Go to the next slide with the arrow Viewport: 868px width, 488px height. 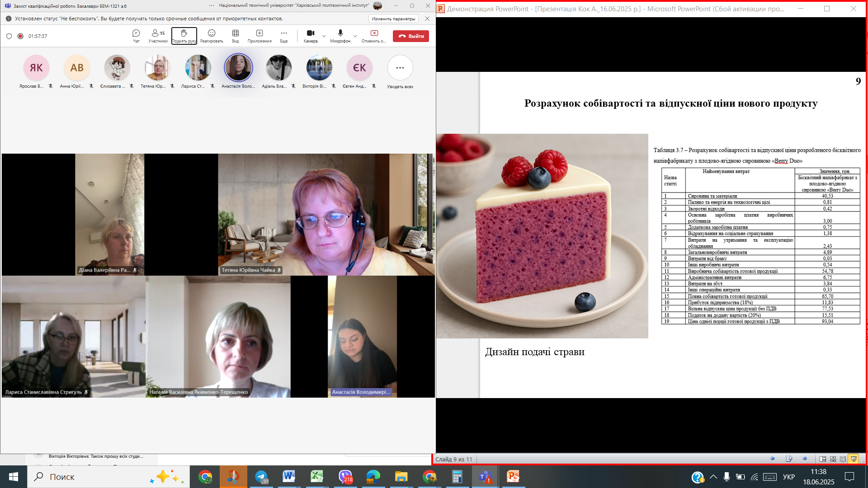(x=805, y=459)
